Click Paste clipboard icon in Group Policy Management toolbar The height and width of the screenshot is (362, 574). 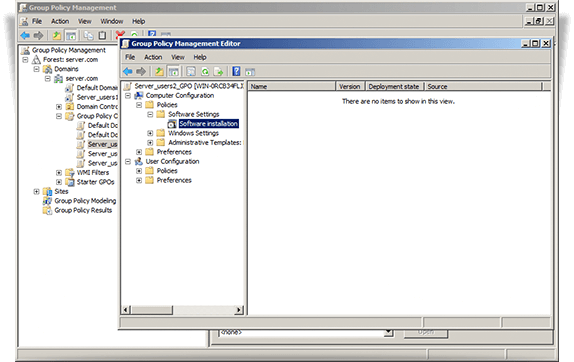click(x=102, y=36)
